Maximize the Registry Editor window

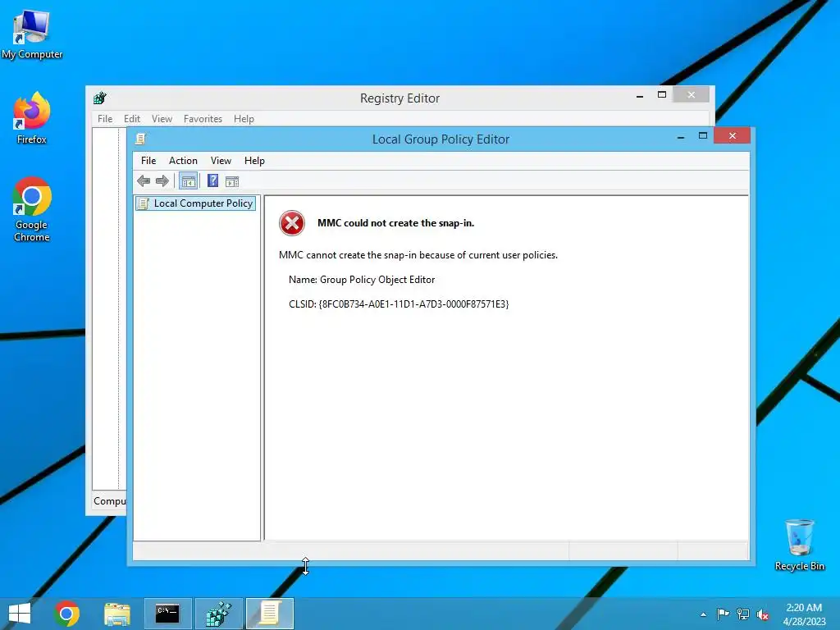click(x=662, y=95)
